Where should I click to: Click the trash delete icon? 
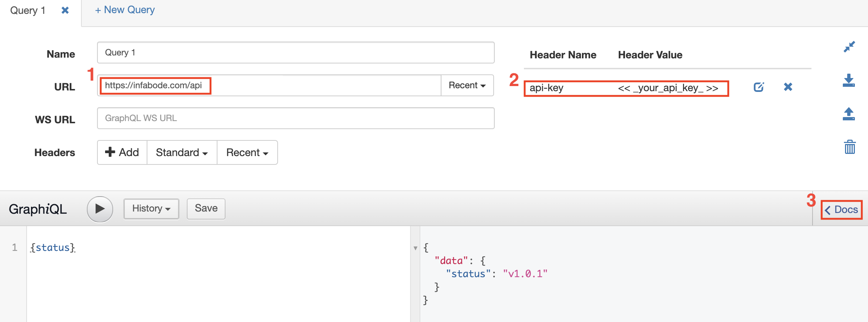point(849,147)
